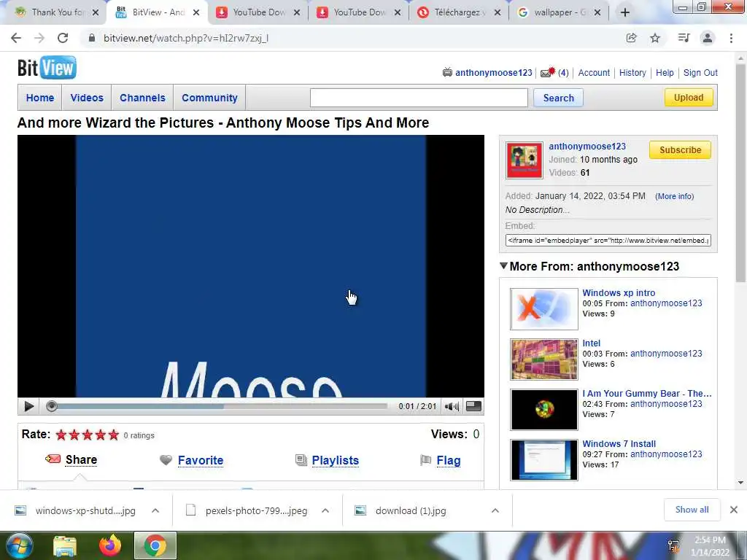Close the downloads bar with the X

tap(734, 510)
